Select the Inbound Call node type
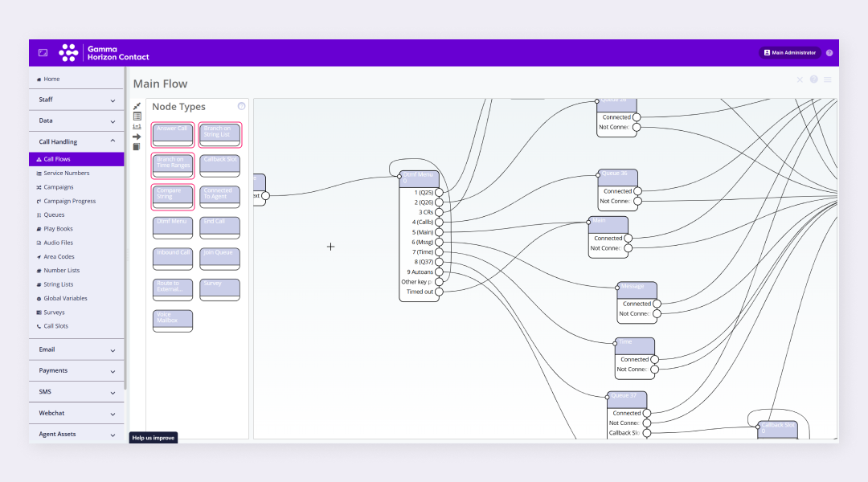The image size is (868, 482). pos(173,259)
